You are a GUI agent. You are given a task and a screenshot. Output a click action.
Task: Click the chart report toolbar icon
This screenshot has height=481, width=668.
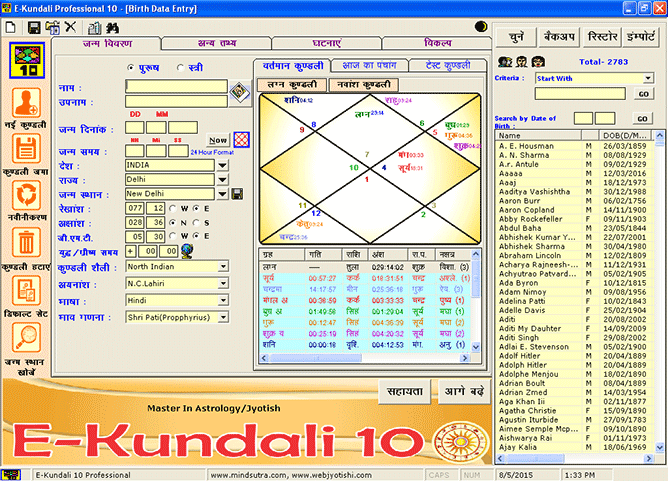[94, 28]
